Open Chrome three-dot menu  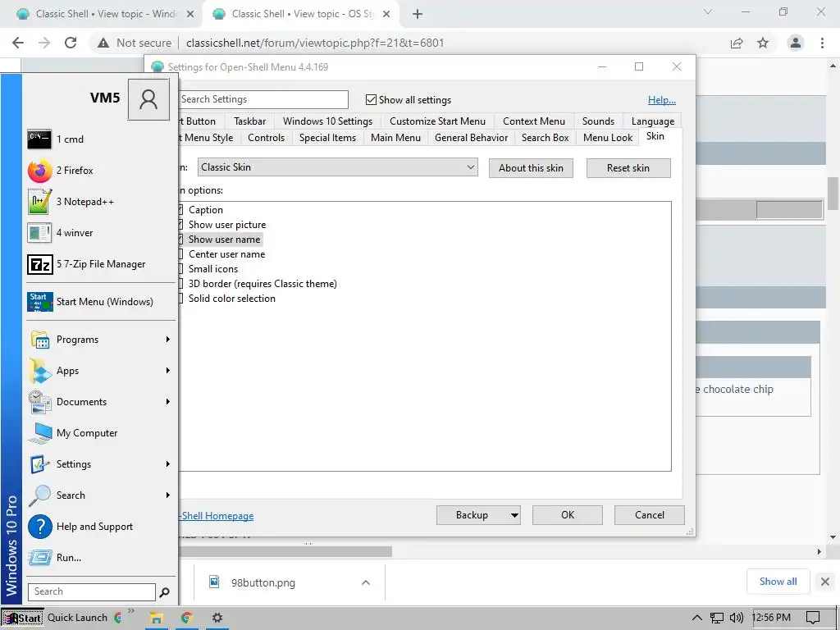pos(822,43)
